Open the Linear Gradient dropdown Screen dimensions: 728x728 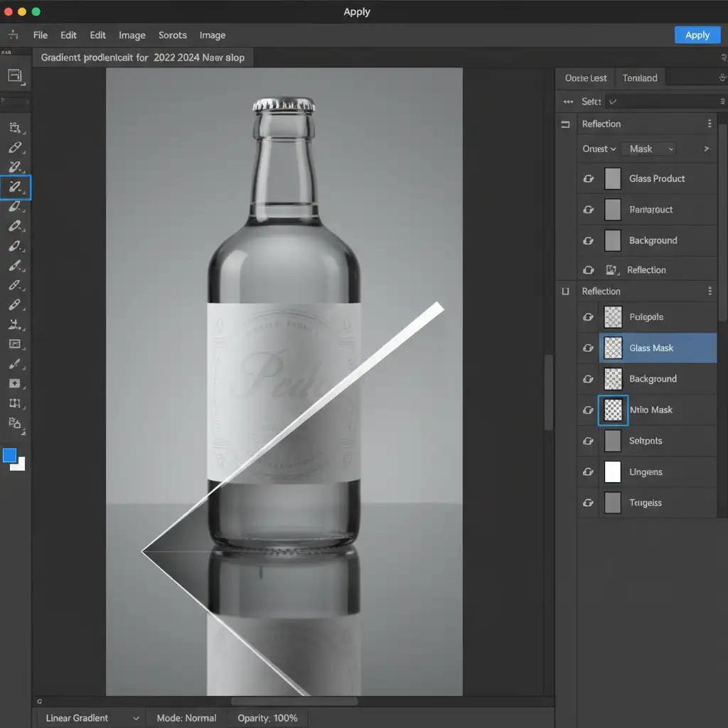92,718
